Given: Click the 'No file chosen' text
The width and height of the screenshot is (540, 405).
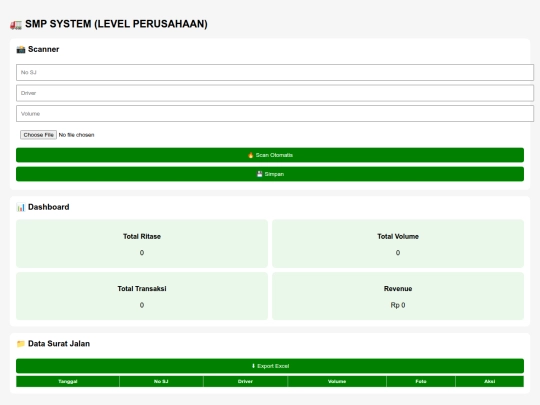Looking at the screenshot, I should click(76, 135).
